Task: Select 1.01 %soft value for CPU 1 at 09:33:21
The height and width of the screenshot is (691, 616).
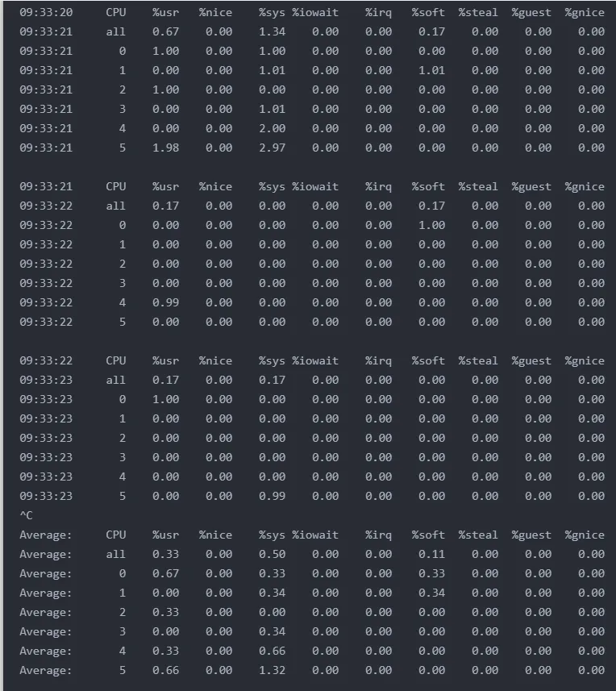Action: coord(431,70)
